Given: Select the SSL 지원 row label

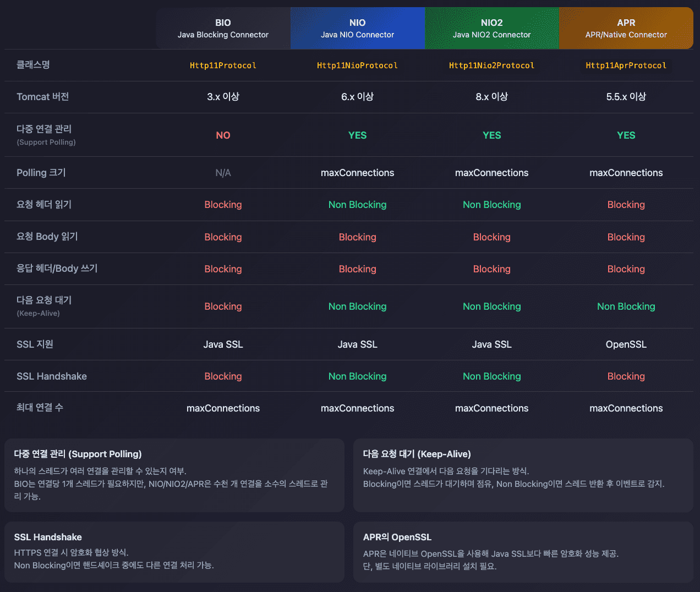Looking at the screenshot, I should (x=35, y=344).
